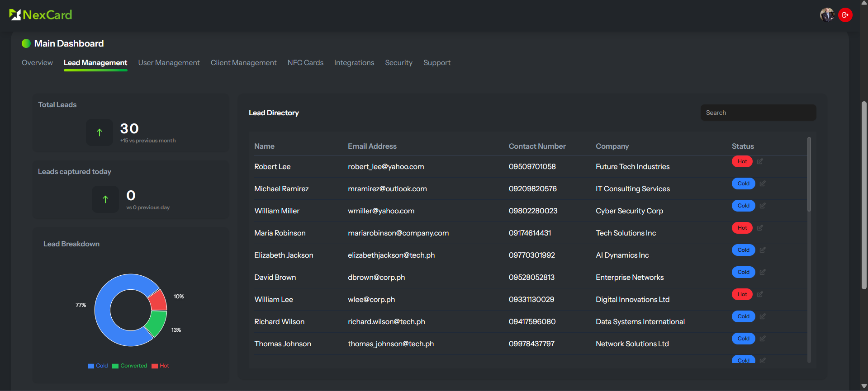The image size is (868, 391).
Task: Click the Hot badge for William Lee
Action: [x=742, y=294]
